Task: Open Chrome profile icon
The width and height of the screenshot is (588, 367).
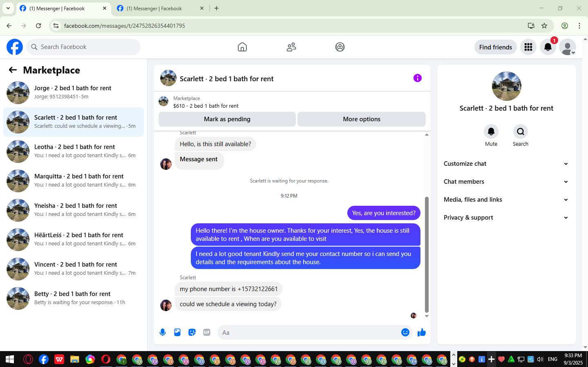Action: pyautogui.click(x=565, y=26)
